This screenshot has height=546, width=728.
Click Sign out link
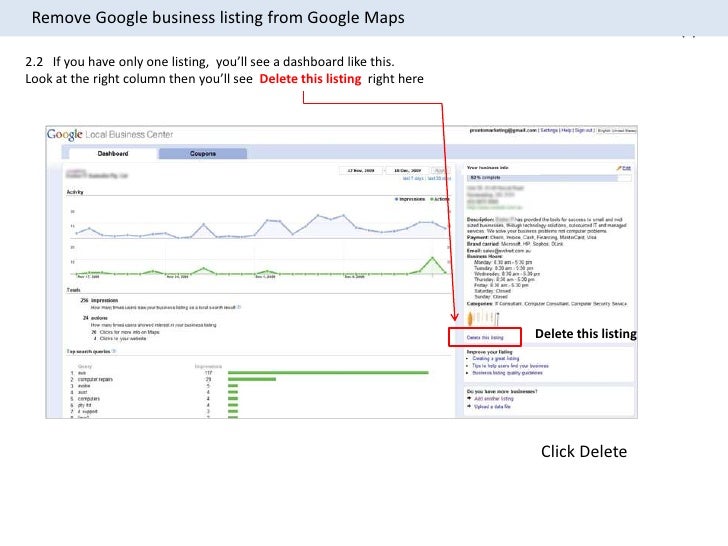[584, 130]
